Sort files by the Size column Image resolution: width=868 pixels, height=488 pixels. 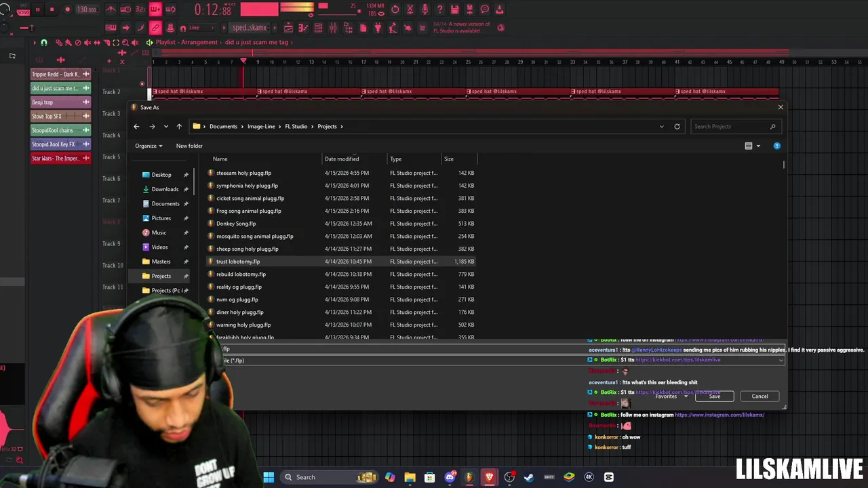click(x=449, y=159)
